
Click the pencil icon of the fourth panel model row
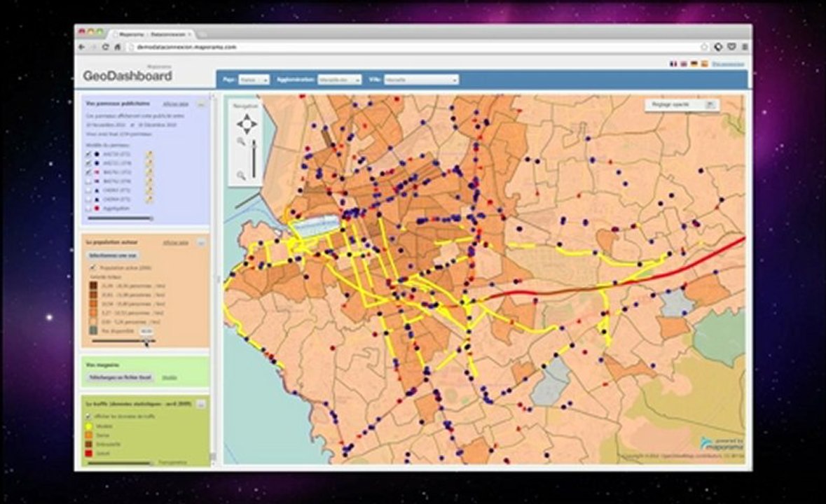point(149,181)
